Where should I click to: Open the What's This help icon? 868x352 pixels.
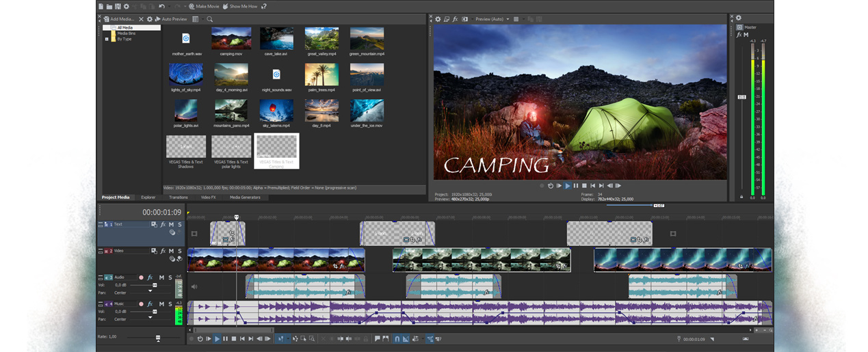264,6
